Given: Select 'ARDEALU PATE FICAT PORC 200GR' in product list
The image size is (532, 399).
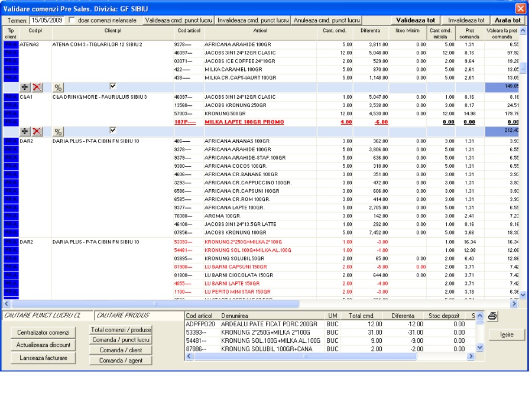Looking at the screenshot, I should pos(269,325).
